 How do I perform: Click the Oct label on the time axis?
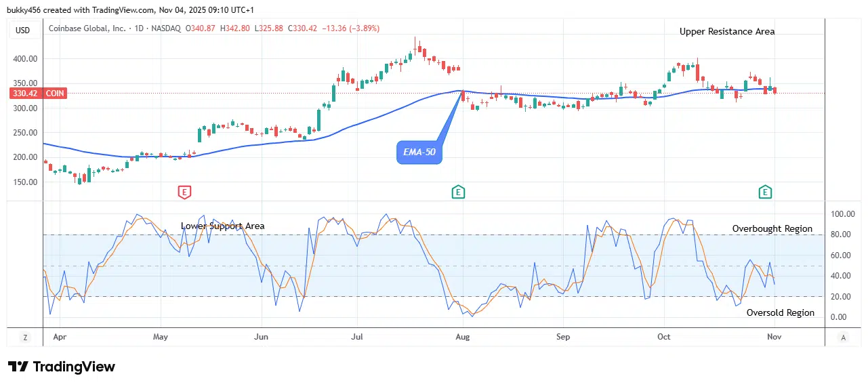(x=663, y=337)
